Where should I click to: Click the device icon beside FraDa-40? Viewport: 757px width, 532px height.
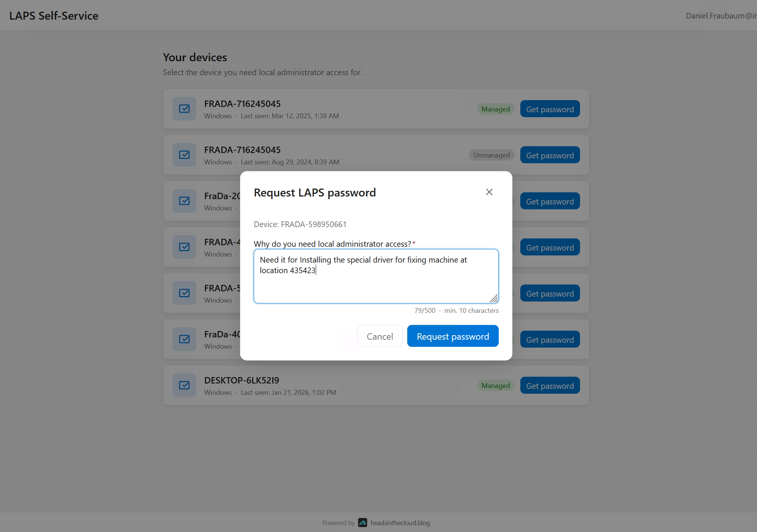pos(184,339)
